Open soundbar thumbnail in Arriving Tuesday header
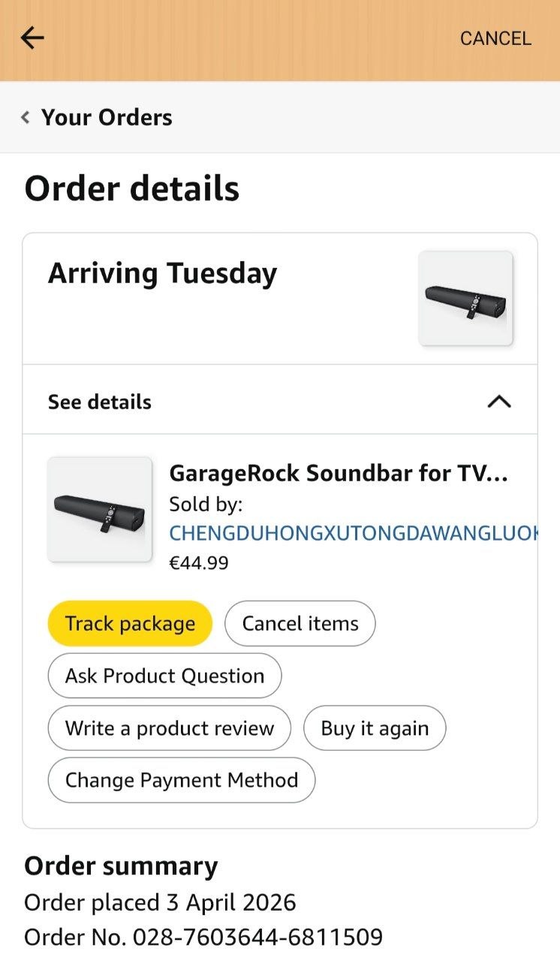Image resolution: width=560 pixels, height=961 pixels. click(465, 298)
